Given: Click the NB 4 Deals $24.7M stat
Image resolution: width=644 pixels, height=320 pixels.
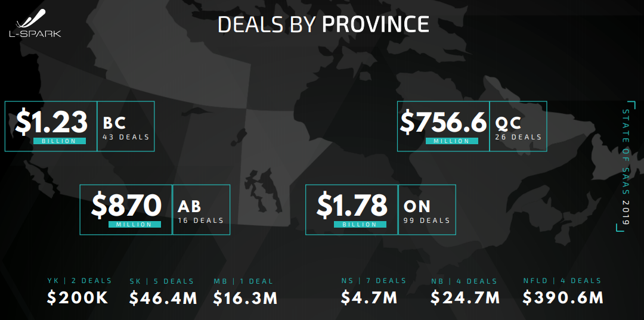Looking at the screenshot, I should tap(465, 291).
